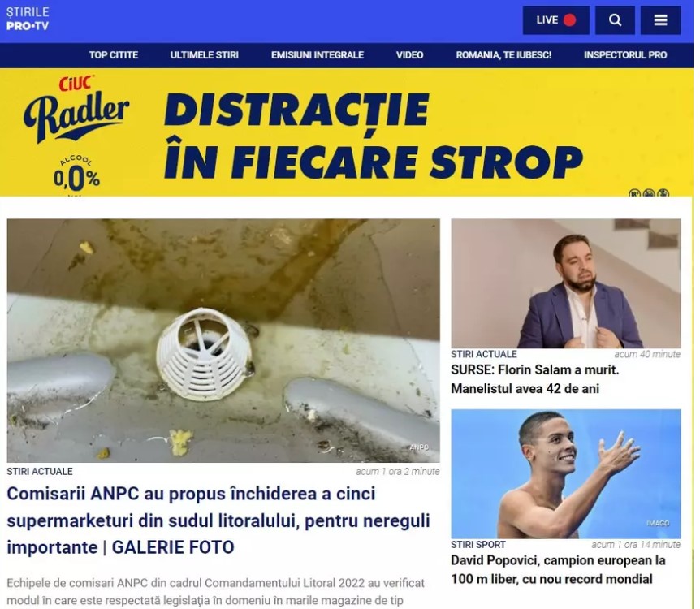Open INSPECTORUL PRO menu item
The image size is (700, 609).
(x=625, y=55)
